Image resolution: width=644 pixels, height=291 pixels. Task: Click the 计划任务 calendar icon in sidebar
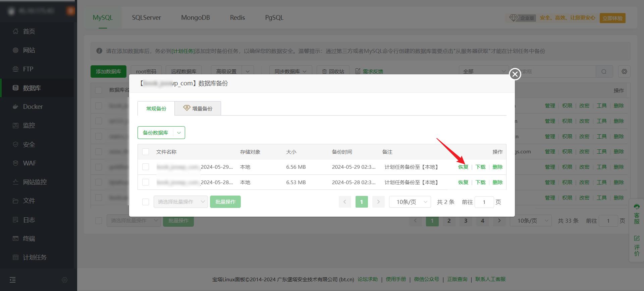[x=15, y=257]
